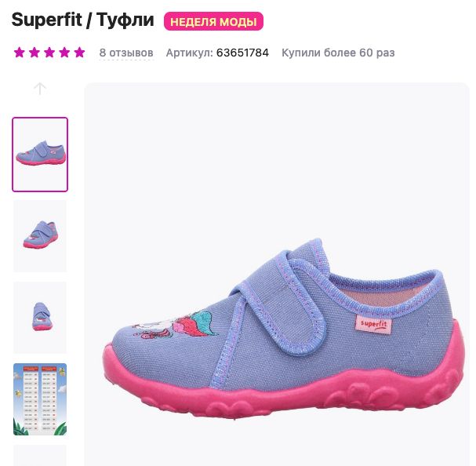Select the third purple rating star
The image size is (476, 466).
49,53
